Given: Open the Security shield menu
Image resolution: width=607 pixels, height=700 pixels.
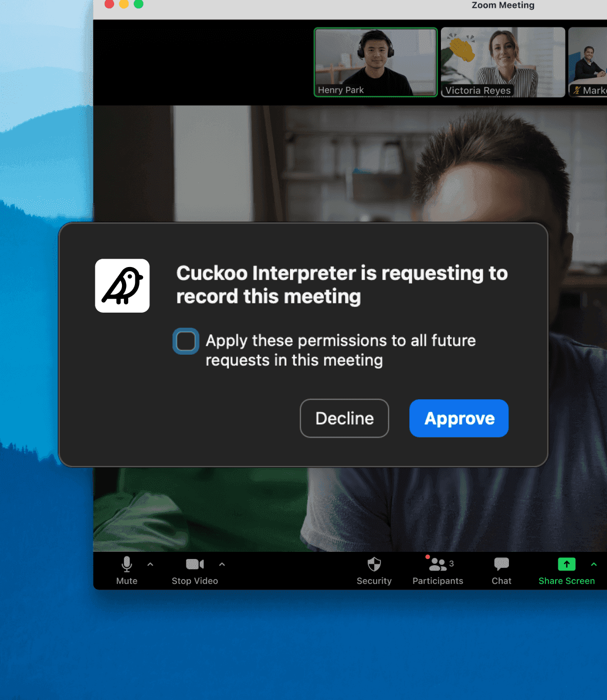Looking at the screenshot, I should 374,564.
